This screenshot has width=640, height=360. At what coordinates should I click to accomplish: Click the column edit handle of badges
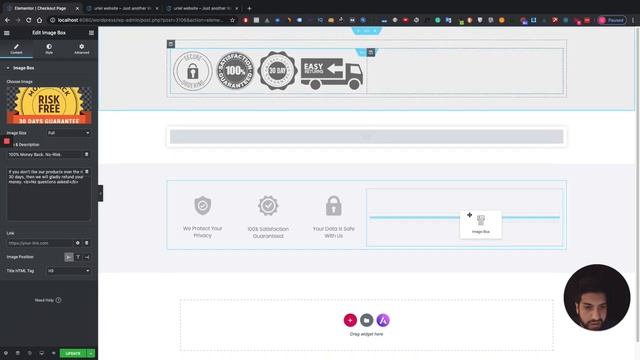171,44
